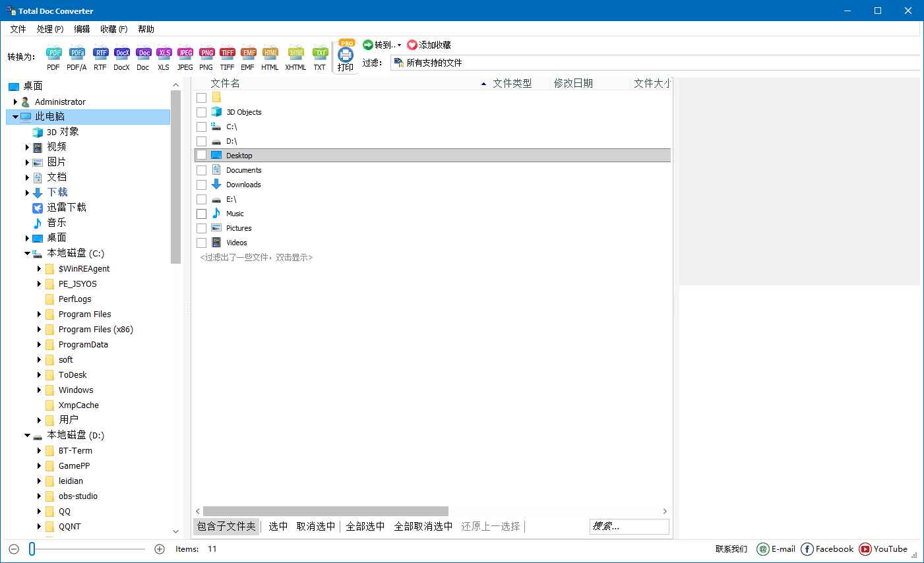Image resolution: width=924 pixels, height=563 pixels.
Task: Select TXT as conversion target
Action: tap(319, 56)
